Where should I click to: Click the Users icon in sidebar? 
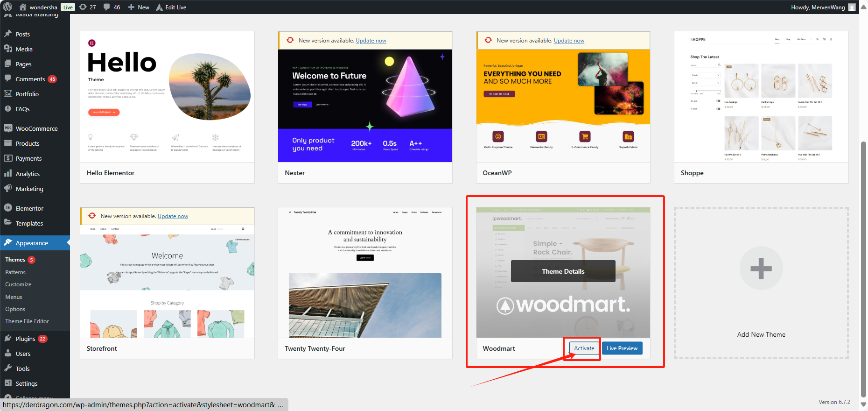[x=8, y=353]
